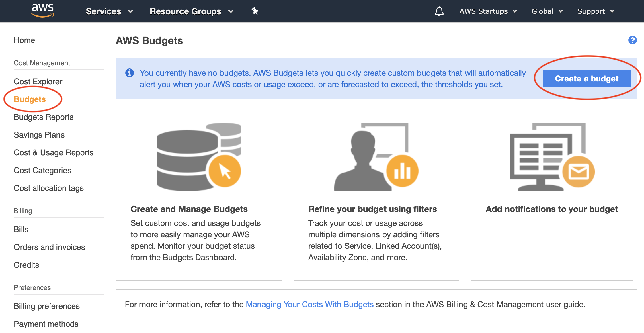Viewport: 644px width, 333px height.
Task: Select Cost allocation tags
Action: (x=49, y=188)
